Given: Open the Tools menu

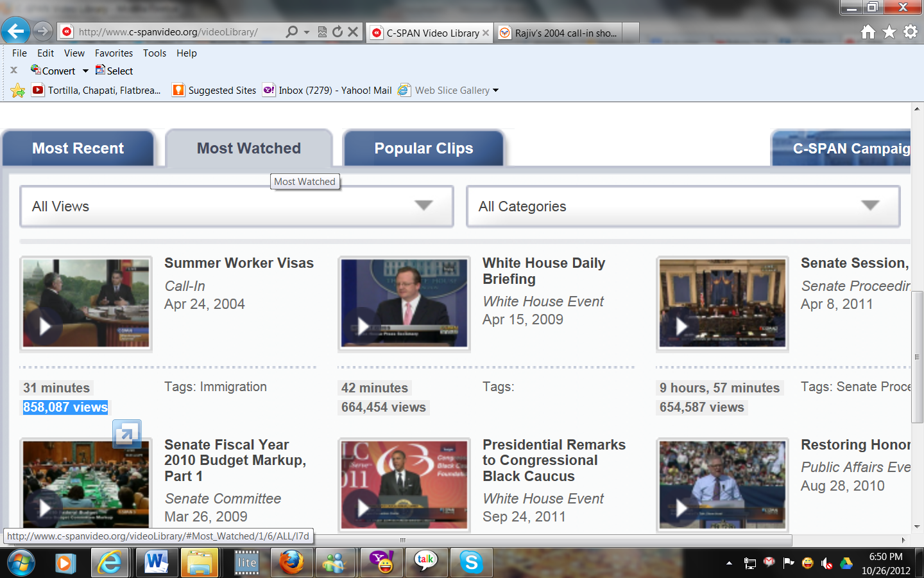Looking at the screenshot, I should coord(155,53).
